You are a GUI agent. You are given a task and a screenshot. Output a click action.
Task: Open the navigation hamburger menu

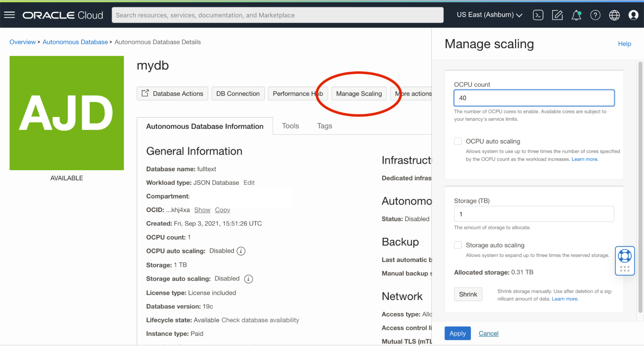[9, 15]
